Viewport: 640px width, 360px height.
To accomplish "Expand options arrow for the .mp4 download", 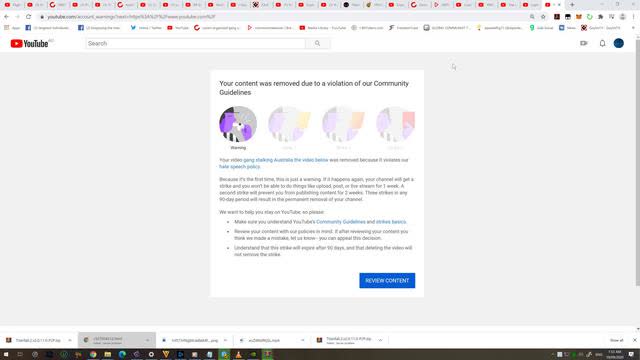I will click(302, 340).
